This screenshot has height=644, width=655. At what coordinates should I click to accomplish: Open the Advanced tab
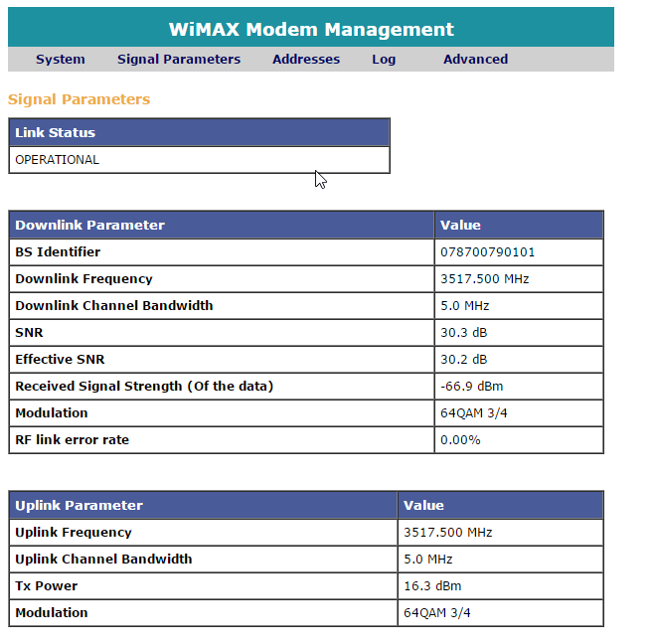click(x=476, y=60)
